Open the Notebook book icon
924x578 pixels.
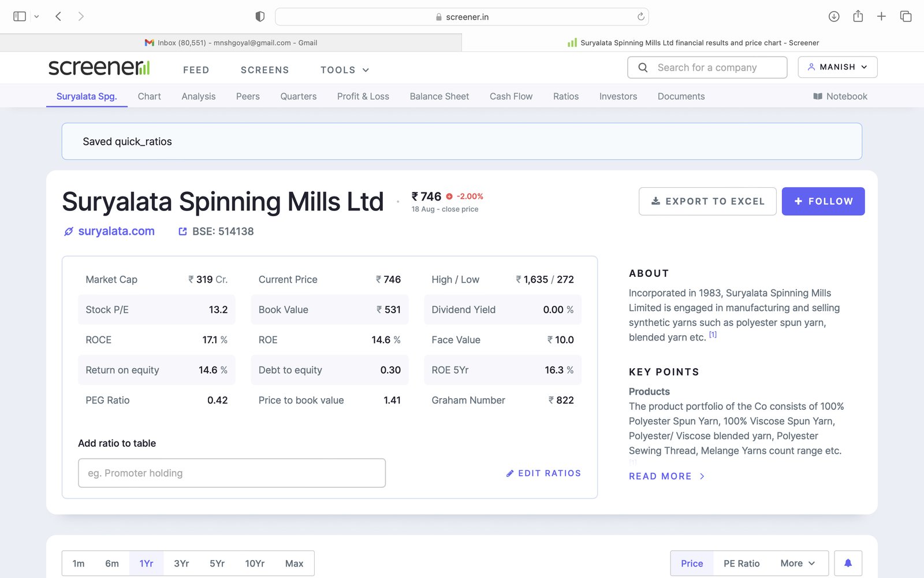tap(818, 97)
